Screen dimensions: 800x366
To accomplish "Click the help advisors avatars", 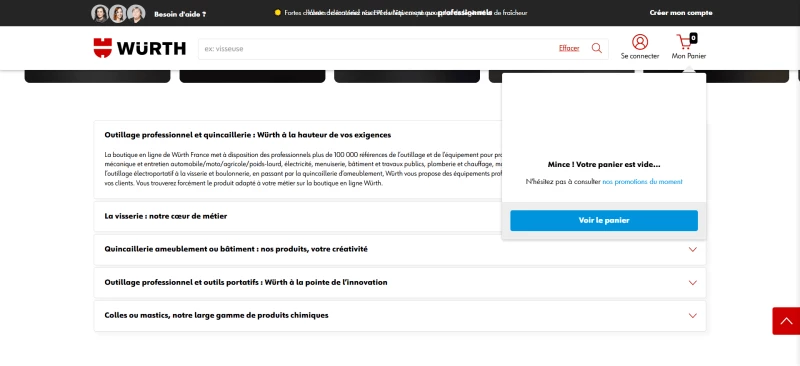I will pos(118,13).
